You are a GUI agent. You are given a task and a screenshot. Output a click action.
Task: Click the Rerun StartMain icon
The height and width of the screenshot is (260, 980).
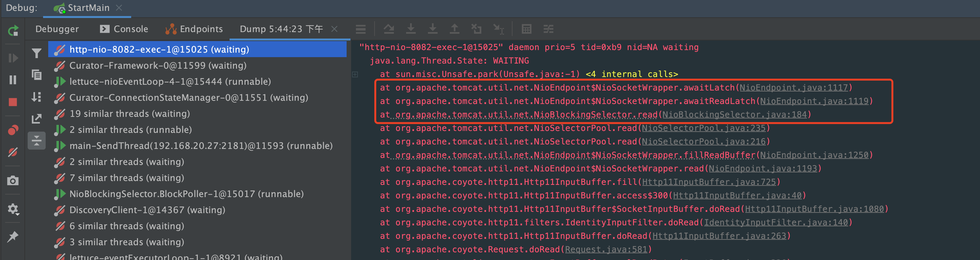click(x=13, y=30)
